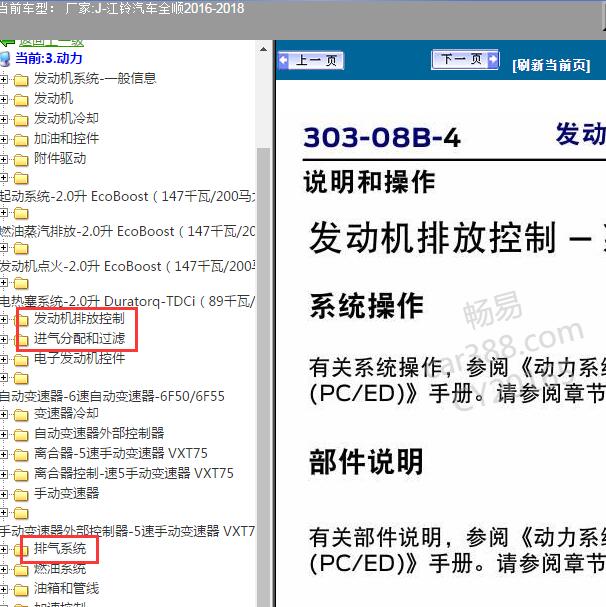Click the 303-08B-4 section number
This screenshot has height=607, width=606.
(x=382, y=137)
